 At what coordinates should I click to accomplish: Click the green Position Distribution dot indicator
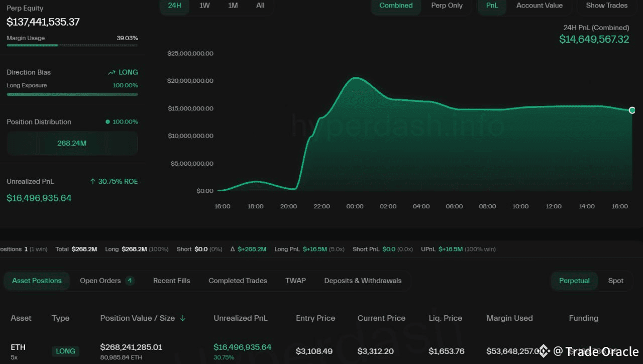(x=108, y=122)
